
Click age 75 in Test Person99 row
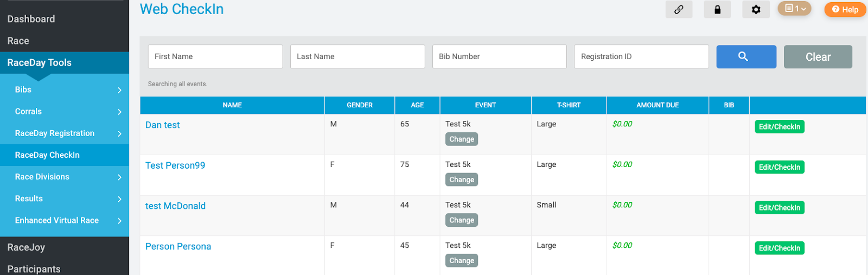click(405, 164)
